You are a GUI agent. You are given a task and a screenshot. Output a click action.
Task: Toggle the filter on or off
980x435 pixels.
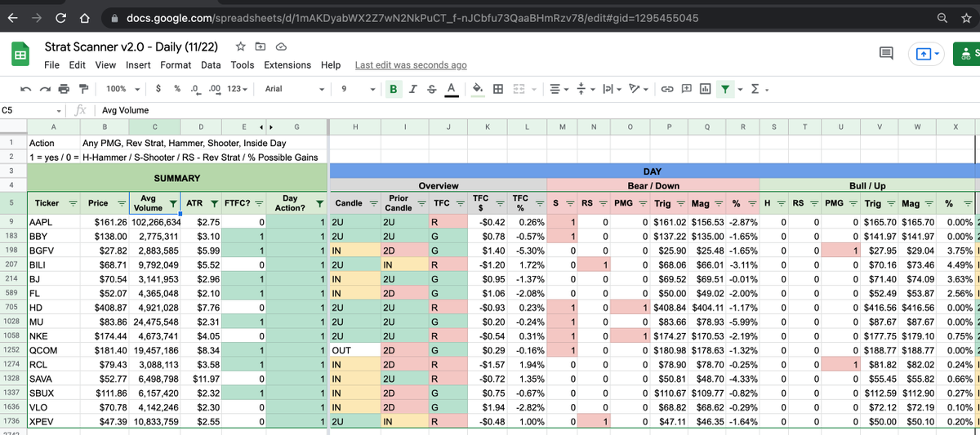(724, 89)
